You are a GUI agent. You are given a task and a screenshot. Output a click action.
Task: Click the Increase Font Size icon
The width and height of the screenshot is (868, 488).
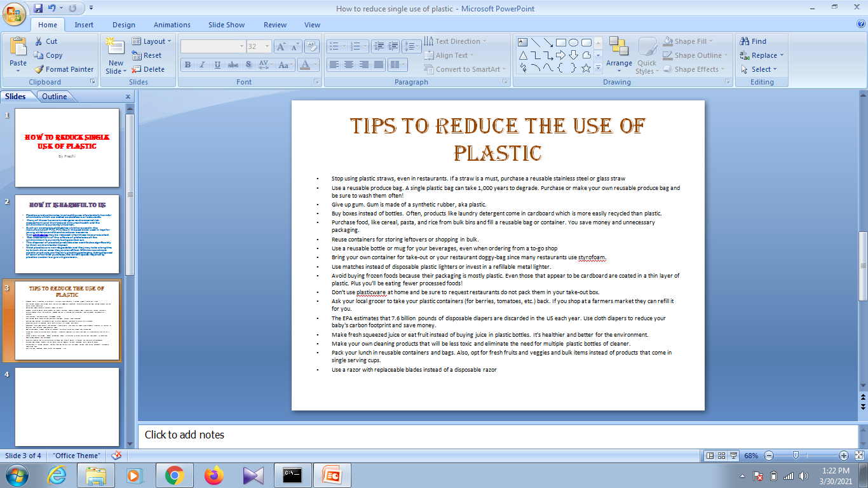[x=280, y=46]
